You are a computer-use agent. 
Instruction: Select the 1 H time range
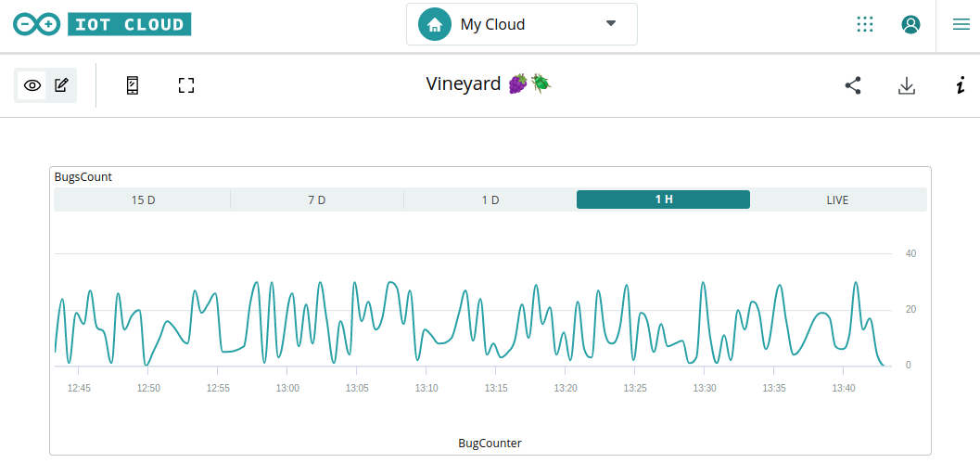pos(663,199)
